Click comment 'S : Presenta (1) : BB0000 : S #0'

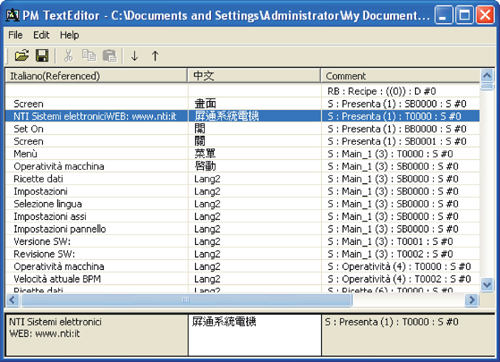point(397,129)
